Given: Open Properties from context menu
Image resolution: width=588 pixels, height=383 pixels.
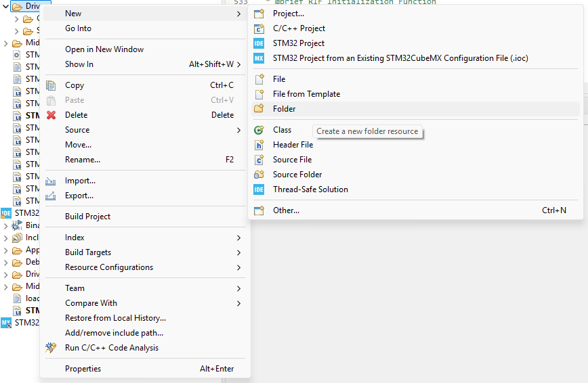Looking at the screenshot, I should pos(145,369).
